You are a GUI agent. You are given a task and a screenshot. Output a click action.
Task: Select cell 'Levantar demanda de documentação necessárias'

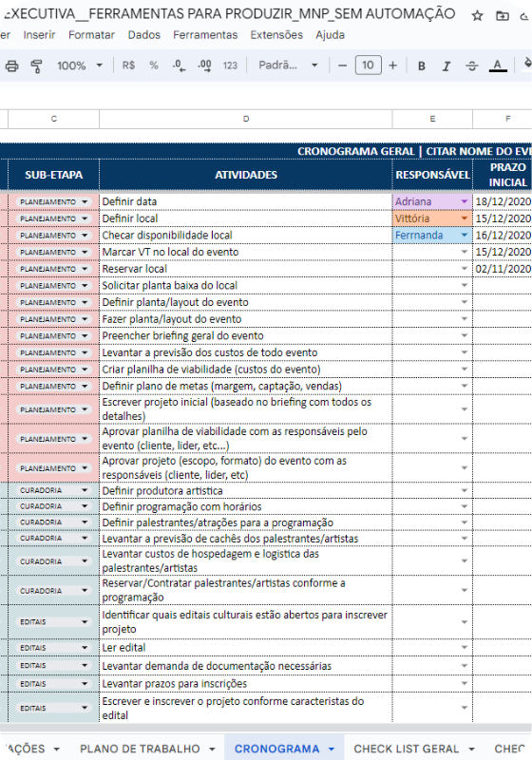(246, 666)
